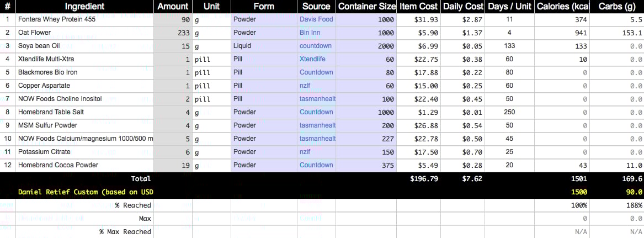The image size is (644, 238).
Task: Open Homebrand Cocoa Powder Countdown source link
Action: pos(316,165)
